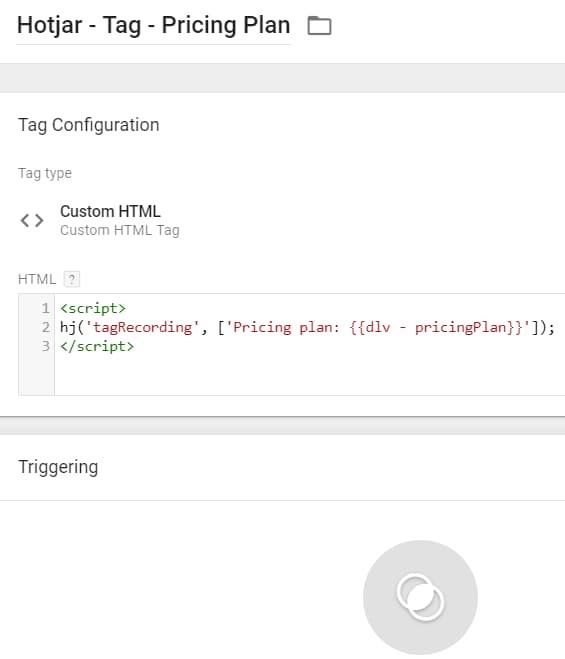Select line number 2 in code gutter
Viewport: 565px width, 659px height.
(x=45, y=327)
